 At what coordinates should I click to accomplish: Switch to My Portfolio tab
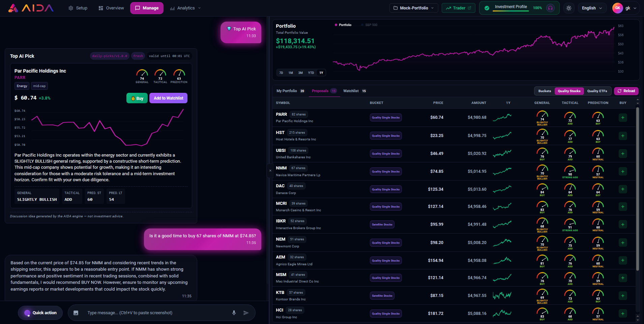coord(290,91)
